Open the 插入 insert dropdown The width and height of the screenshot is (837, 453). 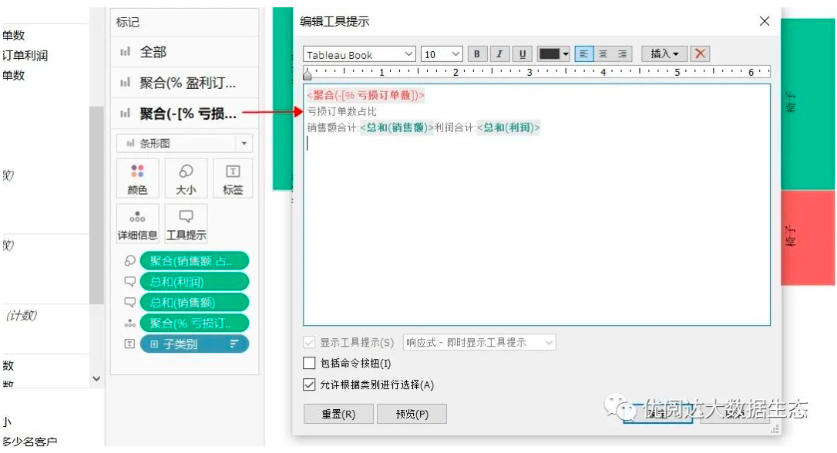(x=664, y=54)
